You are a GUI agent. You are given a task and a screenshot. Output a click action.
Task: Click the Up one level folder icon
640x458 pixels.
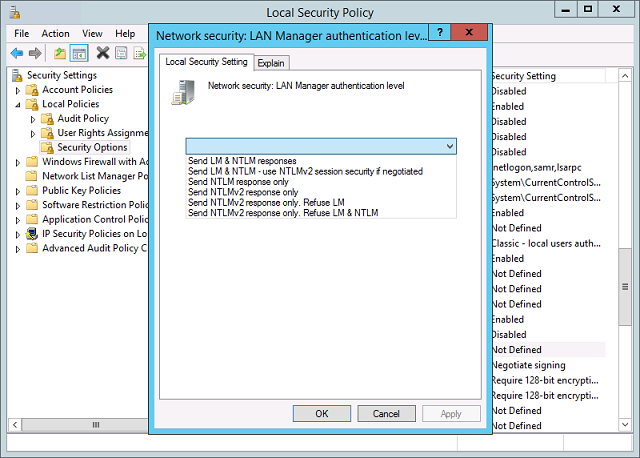tap(60, 52)
